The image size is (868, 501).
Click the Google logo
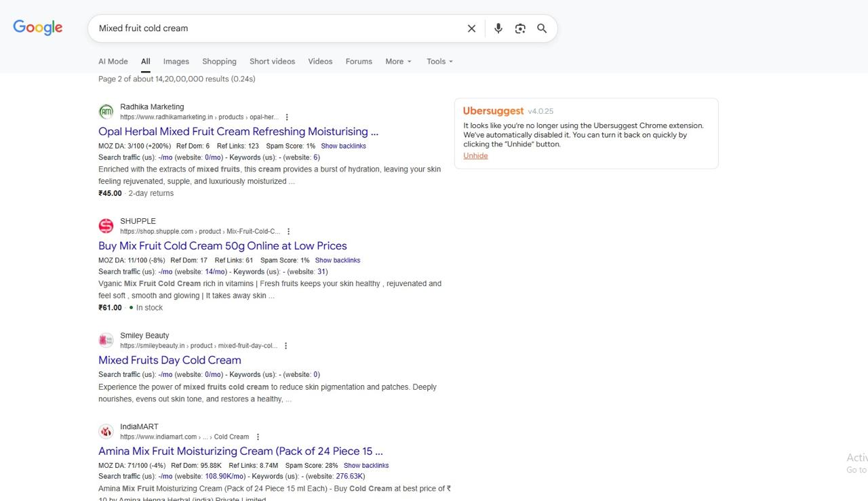(x=38, y=27)
